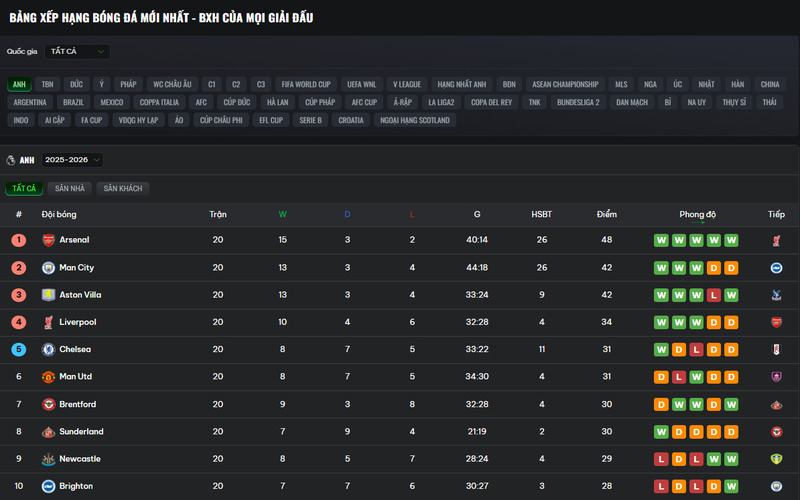The height and width of the screenshot is (500, 800).
Task: Open the Sunderland team link
Action: [x=81, y=432]
